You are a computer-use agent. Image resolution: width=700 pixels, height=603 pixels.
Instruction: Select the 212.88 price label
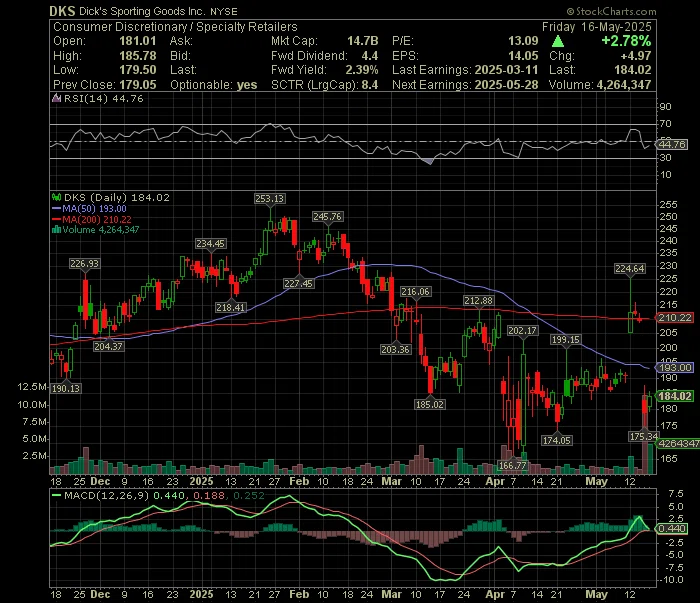[x=478, y=300]
